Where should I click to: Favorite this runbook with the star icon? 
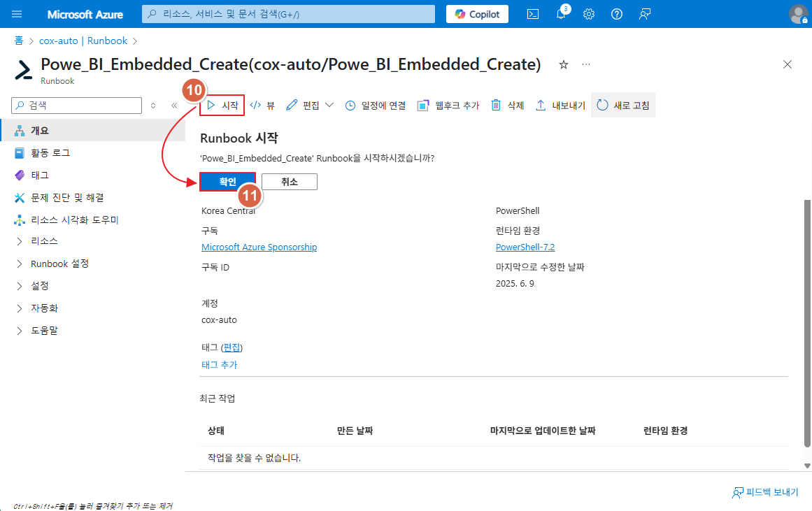[564, 64]
